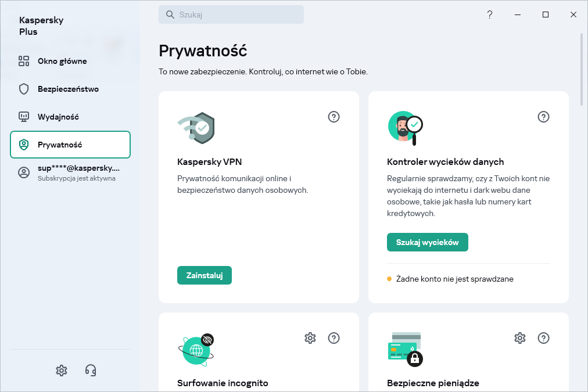Click the data leak checker illustration
This screenshot has height=392, width=588.
pos(405,128)
